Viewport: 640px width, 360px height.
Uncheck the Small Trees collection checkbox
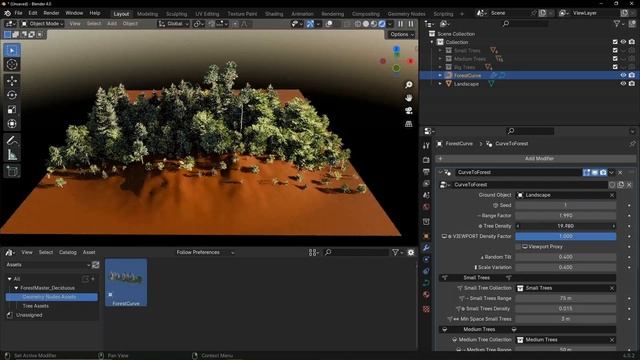click(615, 50)
